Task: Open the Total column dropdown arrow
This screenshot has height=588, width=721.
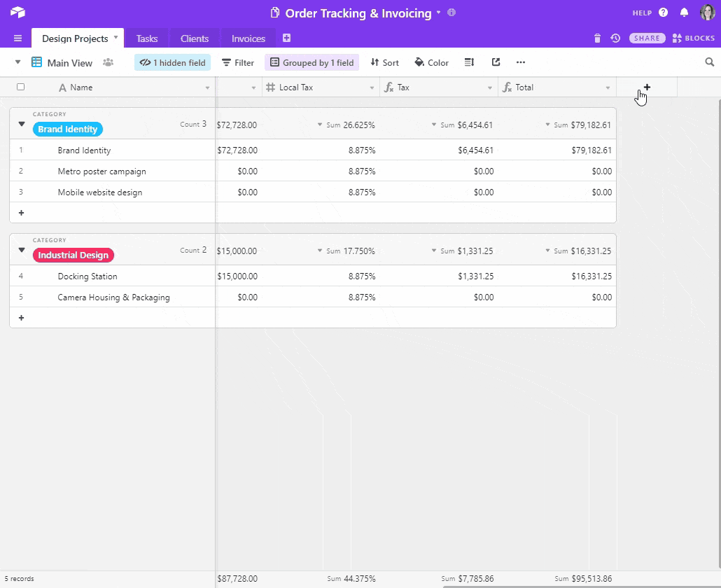Action: point(608,88)
